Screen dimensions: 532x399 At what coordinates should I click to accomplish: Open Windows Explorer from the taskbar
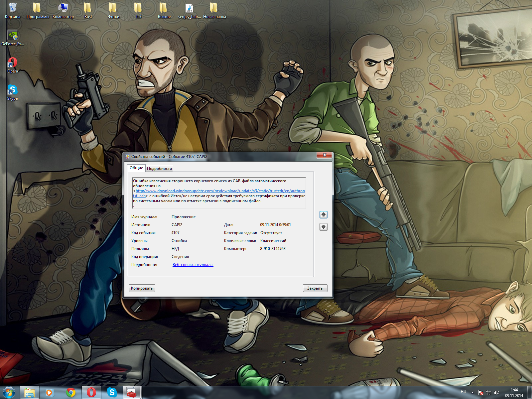[30, 393]
